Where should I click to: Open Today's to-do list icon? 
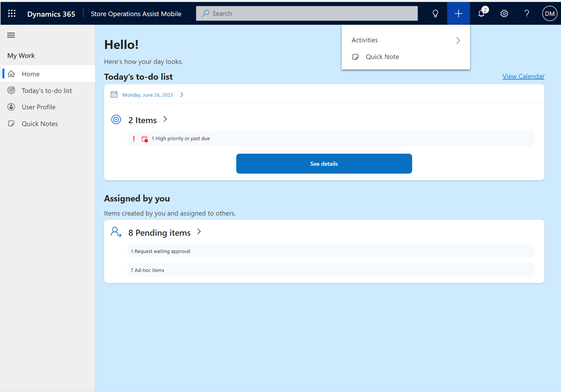pyautogui.click(x=12, y=90)
